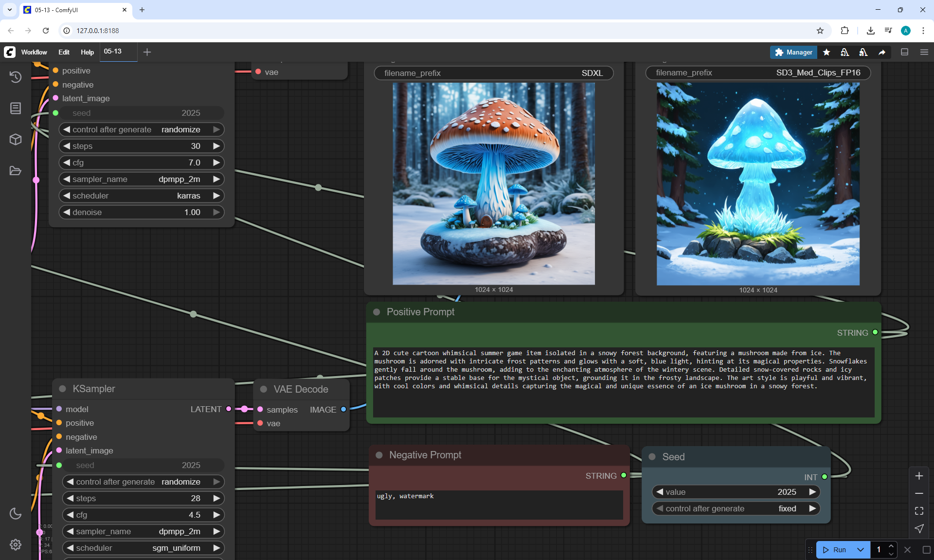934x560 pixels.
Task: Open the workflows folder sidebar icon
Action: click(16, 171)
